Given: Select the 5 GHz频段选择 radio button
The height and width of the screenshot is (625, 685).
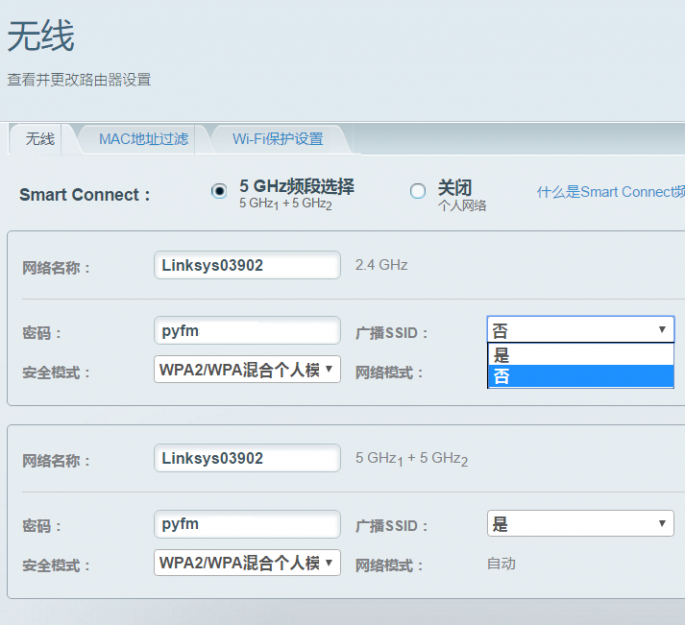Looking at the screenshot, I should 219,191.
